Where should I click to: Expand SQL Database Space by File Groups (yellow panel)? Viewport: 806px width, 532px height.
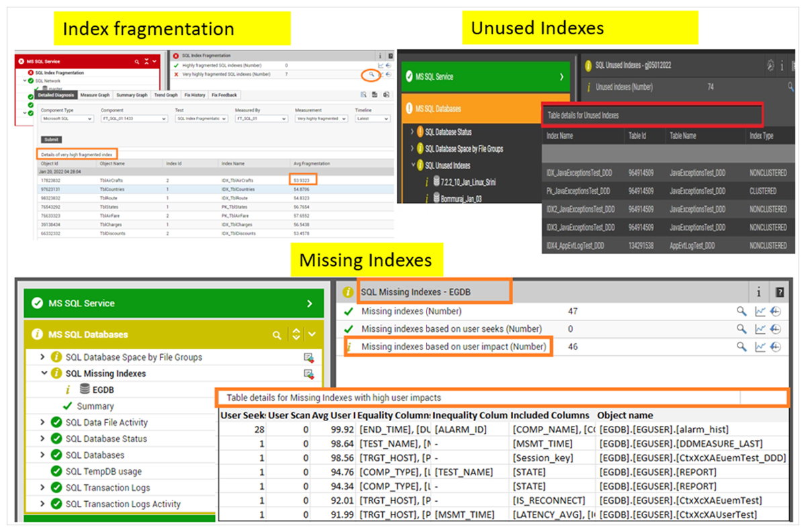[43, 357]
